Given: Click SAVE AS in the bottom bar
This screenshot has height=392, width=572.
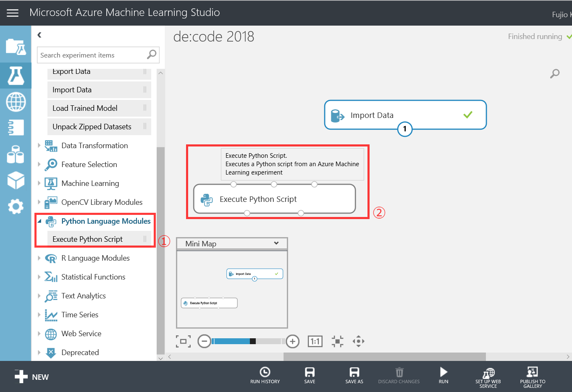Looking at the screenshot, I should click(354, 375).
